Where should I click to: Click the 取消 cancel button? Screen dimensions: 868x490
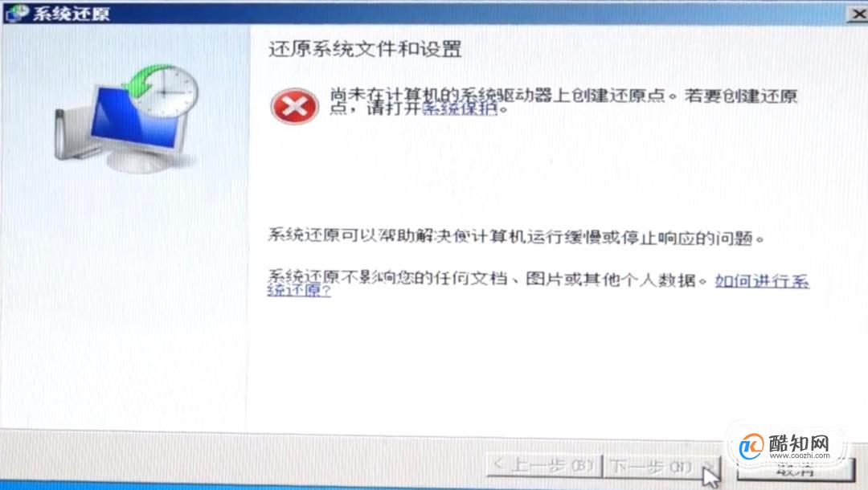click(796, 471)
